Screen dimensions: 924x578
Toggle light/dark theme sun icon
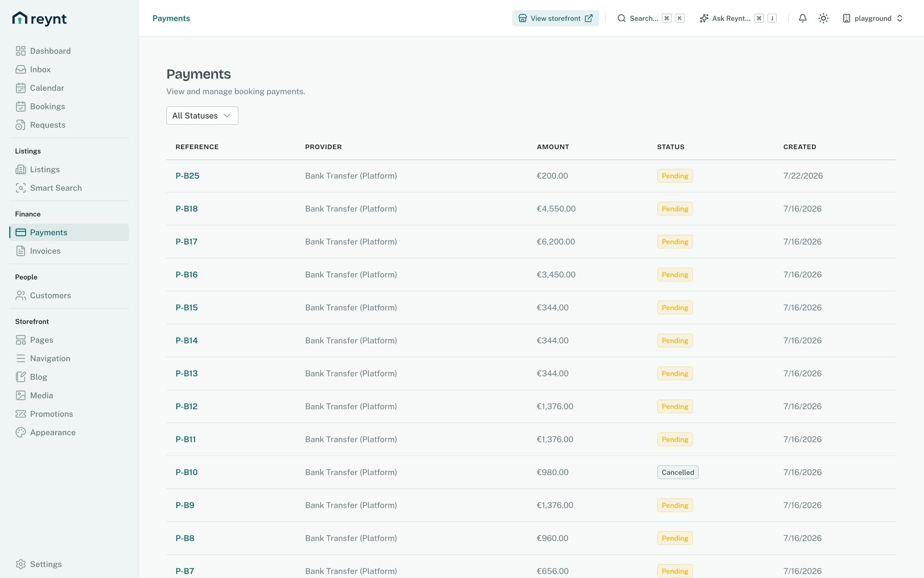[x=824, y=18]
